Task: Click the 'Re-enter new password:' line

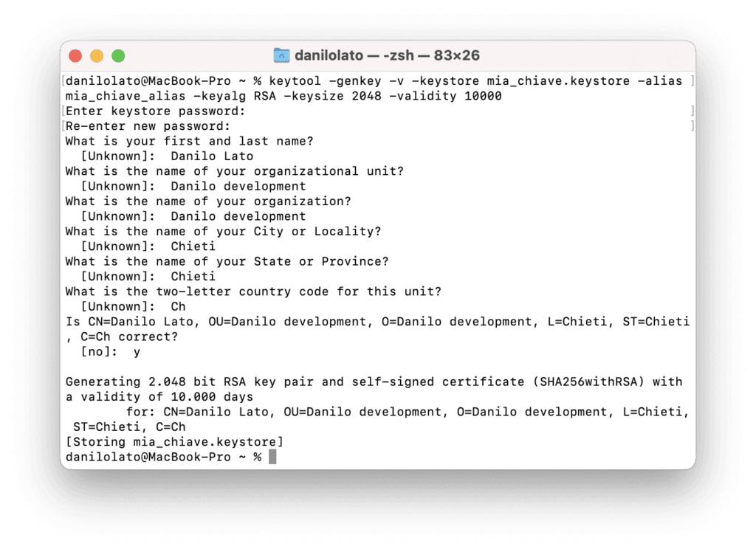Action: point(148,126)
